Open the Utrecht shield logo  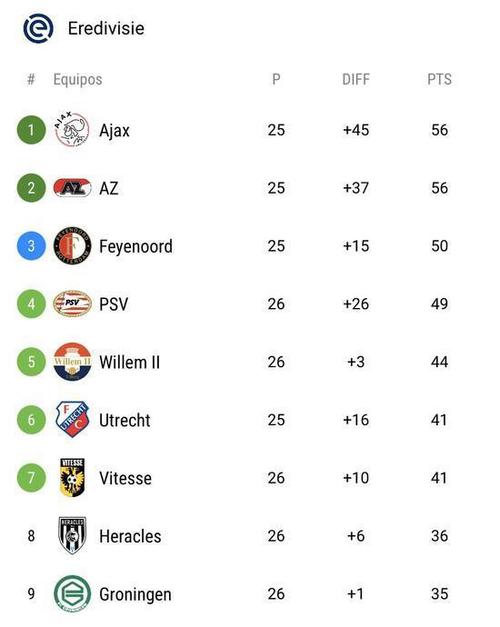click(72, 419)
